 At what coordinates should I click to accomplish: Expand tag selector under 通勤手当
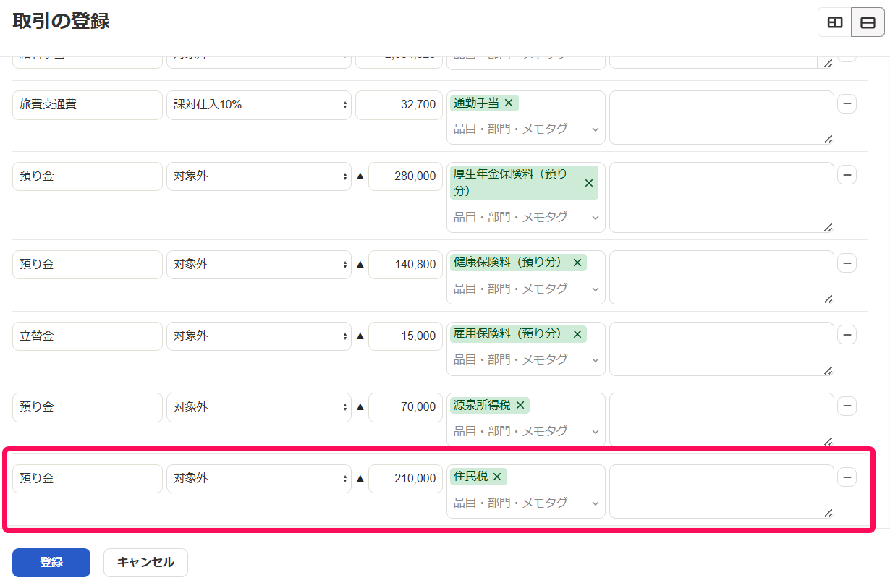[x=596, y=129]
